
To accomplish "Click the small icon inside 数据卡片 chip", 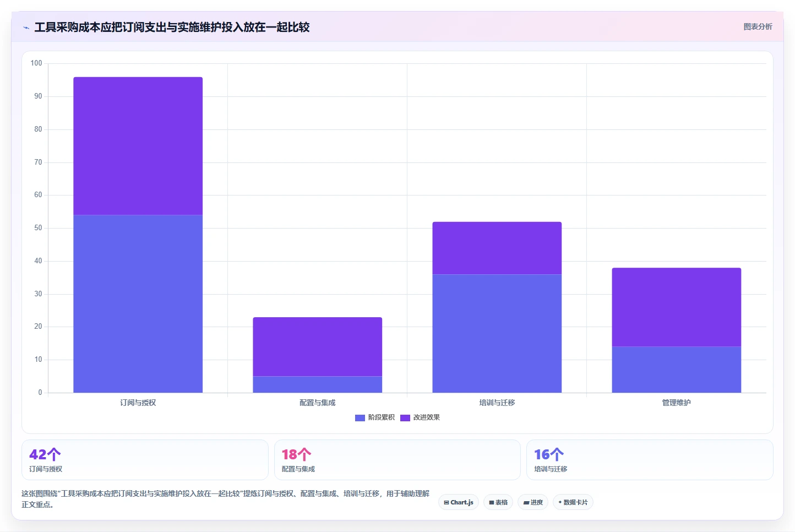I will (560, 502).
